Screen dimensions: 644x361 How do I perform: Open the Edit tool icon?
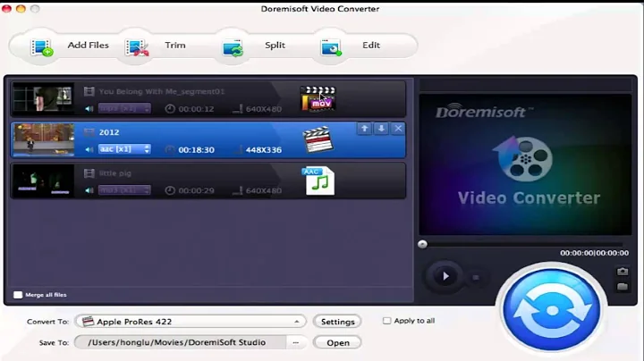[331, 47]
